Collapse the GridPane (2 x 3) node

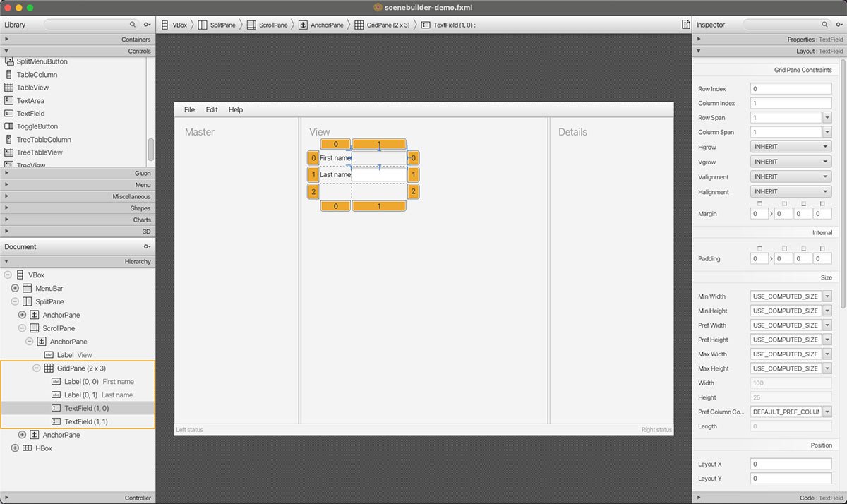point(37,368)
